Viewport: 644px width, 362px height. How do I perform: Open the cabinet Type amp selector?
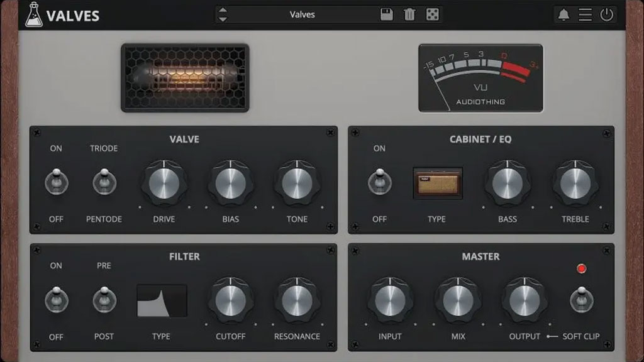point(438,183)
